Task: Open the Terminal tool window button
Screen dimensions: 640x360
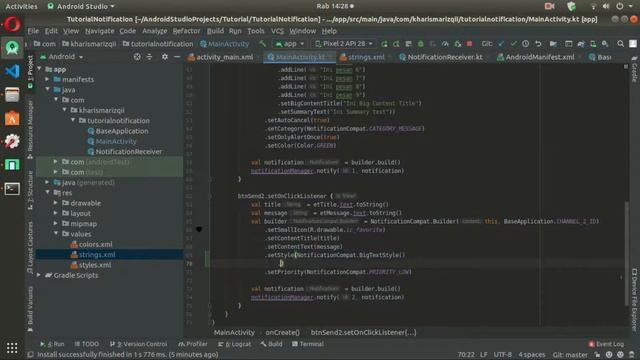Action: coord(308,344)
